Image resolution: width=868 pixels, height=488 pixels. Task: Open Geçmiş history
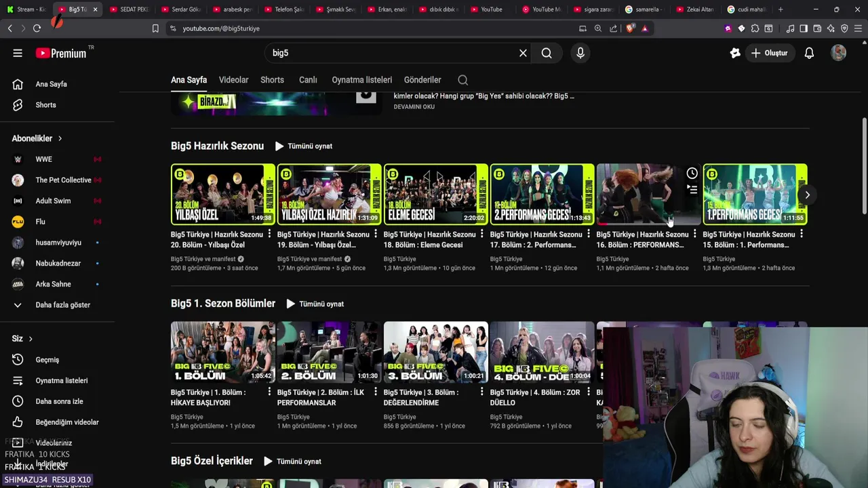57,360
